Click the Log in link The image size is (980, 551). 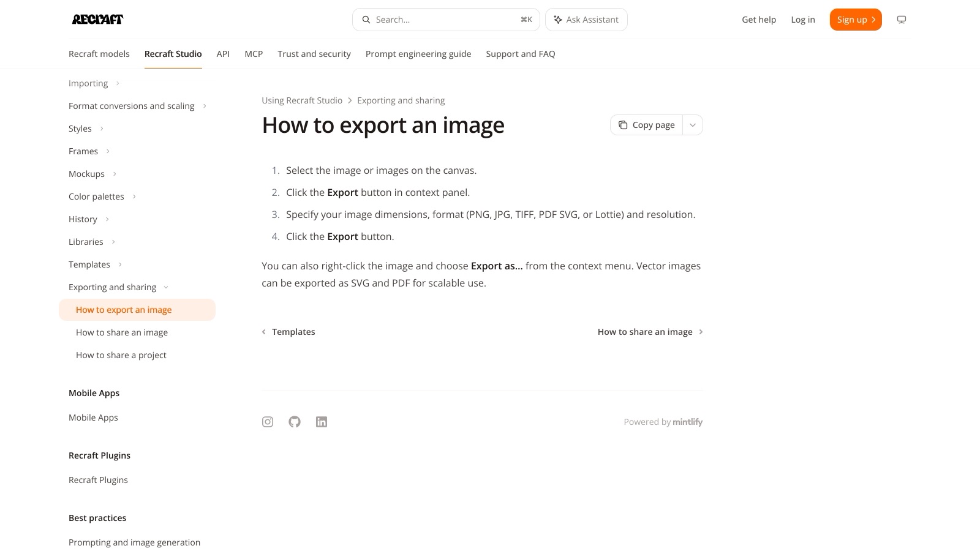point(803,20)
